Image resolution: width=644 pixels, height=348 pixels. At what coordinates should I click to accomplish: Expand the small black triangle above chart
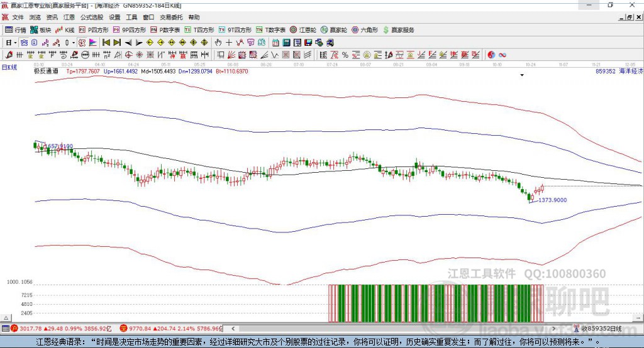[522, 75]
